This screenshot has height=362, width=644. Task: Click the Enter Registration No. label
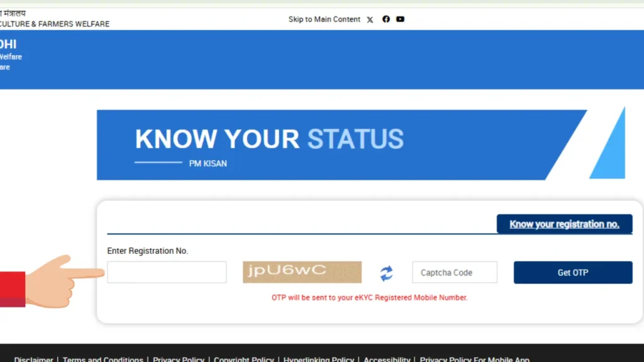coord(147,251)
